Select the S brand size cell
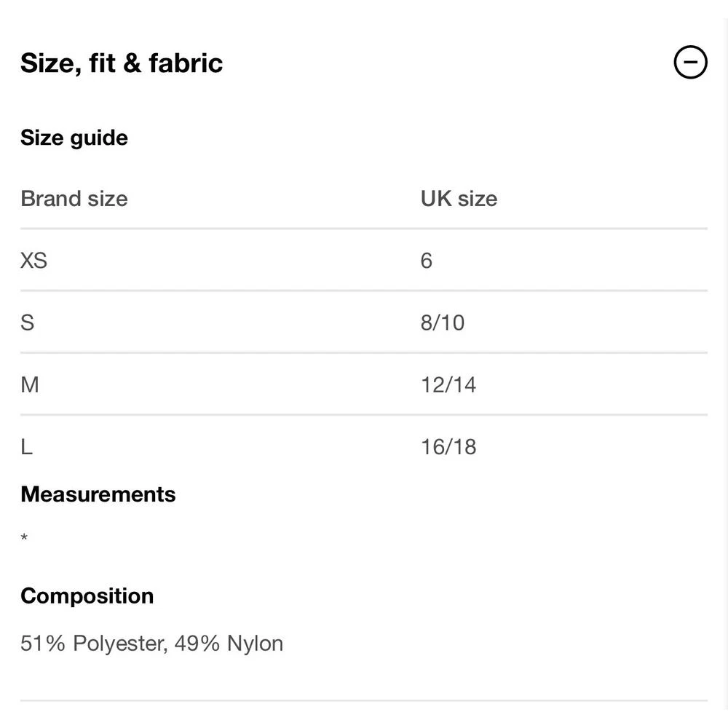The width and height of the screenshot is (728, 728). (28, 322)
